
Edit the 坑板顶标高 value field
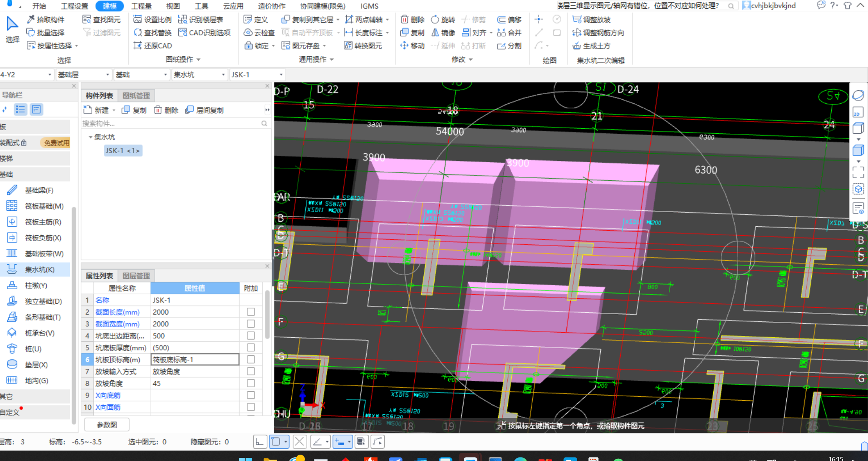(x=195, y=359)
